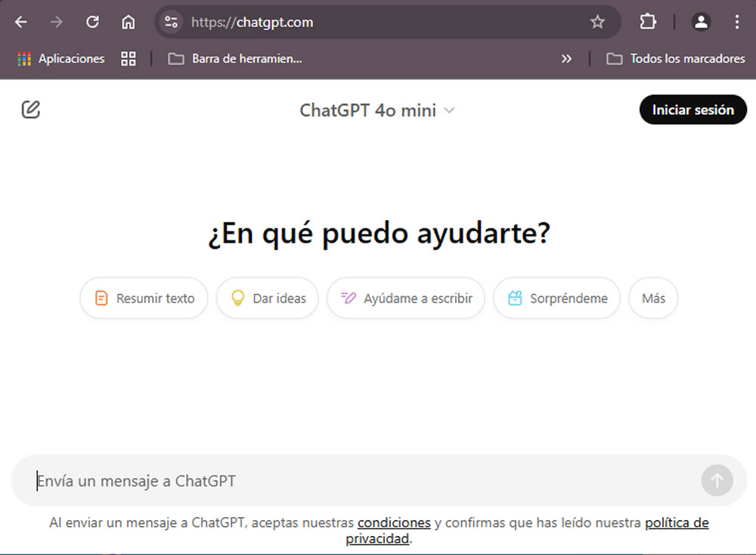Open the Aplicaciones grid icon

coord(24,59)
